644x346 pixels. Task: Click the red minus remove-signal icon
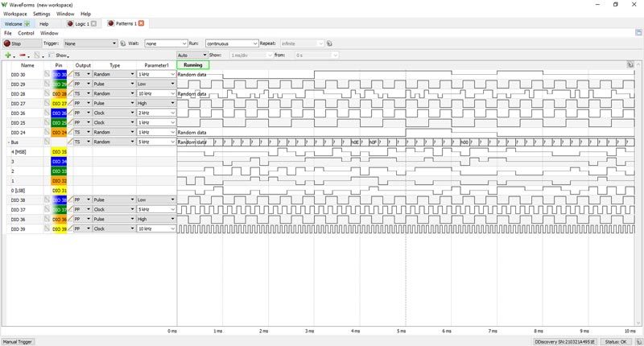tap(24, 55)
